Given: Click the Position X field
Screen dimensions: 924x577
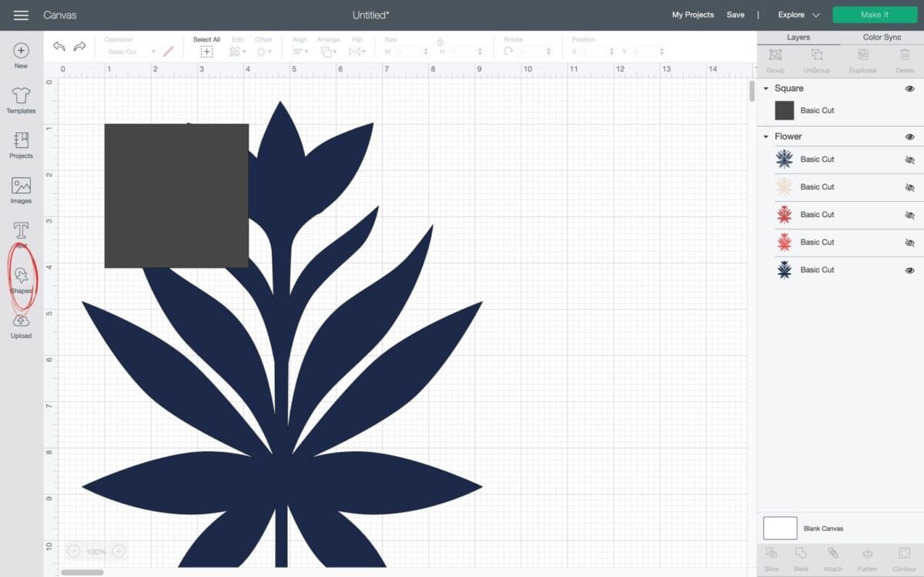Looking at the screenshot, I should 598,52.
